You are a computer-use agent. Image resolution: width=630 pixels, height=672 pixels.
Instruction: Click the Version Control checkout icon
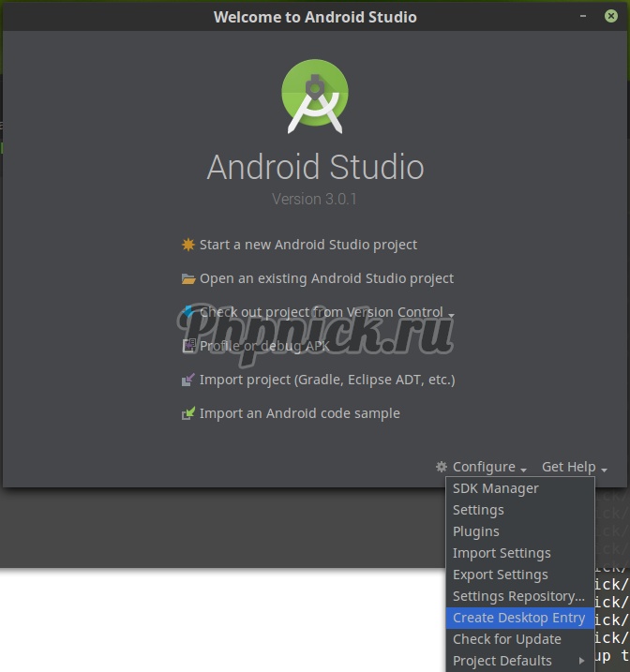click(x=187, y=312)
